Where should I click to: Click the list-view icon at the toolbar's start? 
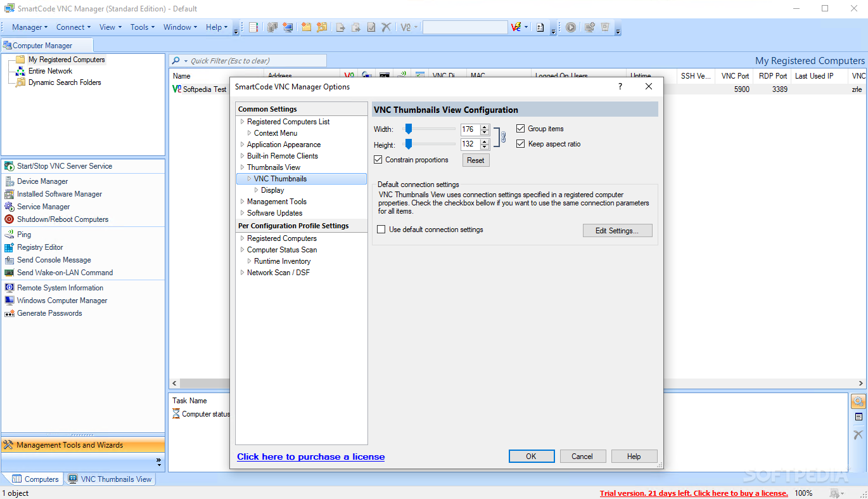(x=253, y=27)
